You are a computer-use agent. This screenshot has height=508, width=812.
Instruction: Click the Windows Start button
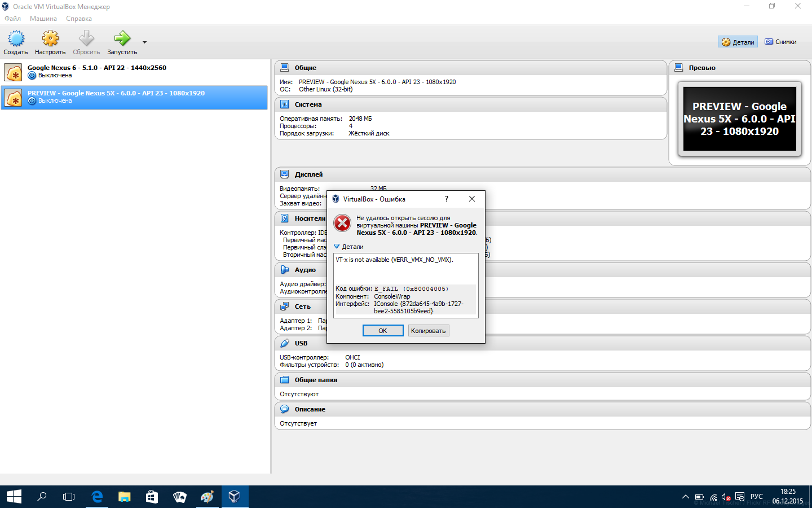coord(14,497)
